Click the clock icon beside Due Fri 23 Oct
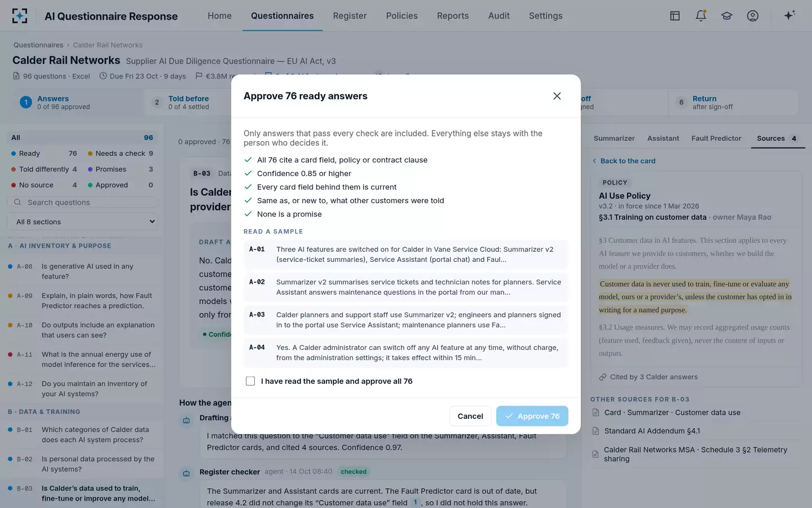812x508 pixels. pyautogui.click(x=103, y=76)
